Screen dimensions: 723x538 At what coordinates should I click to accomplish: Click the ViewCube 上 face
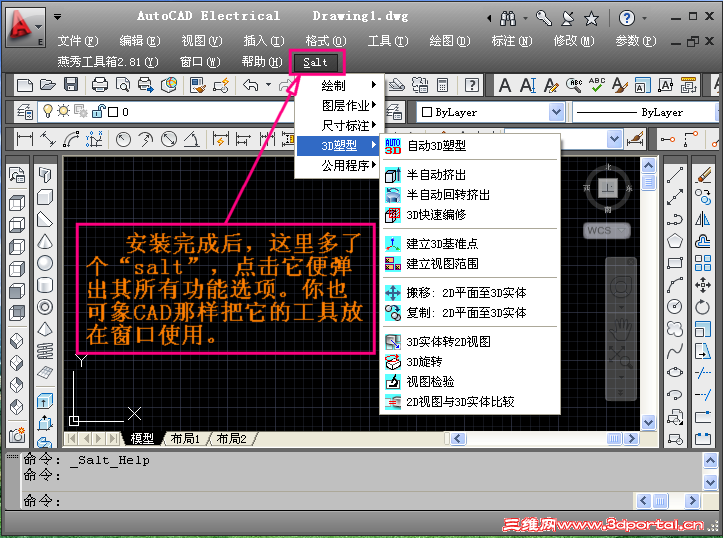coord(608,188)
